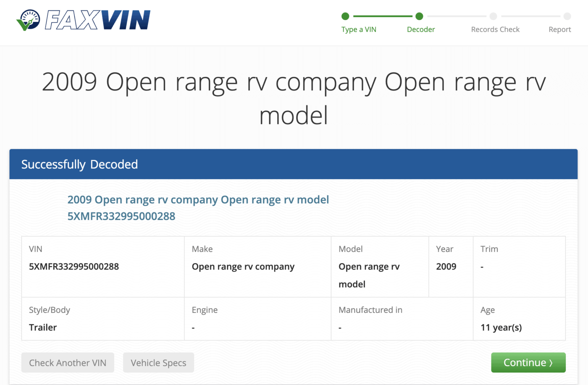Click the blue 2009 Open range rv subheading
The height and width of the screenshot is (385, 588).
pyautogui.click(x=198, y=200)
